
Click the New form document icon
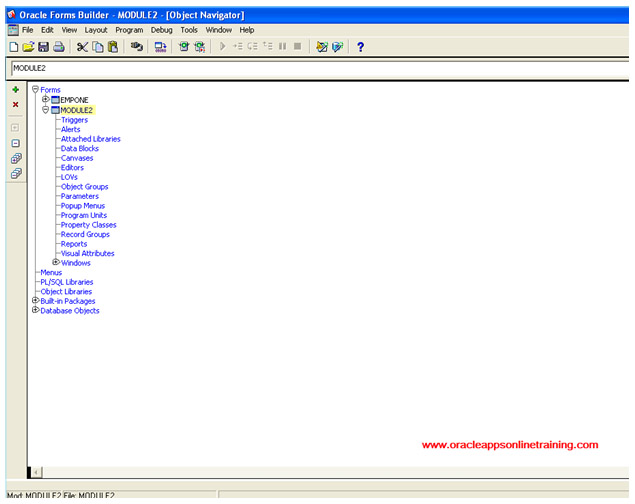pos(13,47)
